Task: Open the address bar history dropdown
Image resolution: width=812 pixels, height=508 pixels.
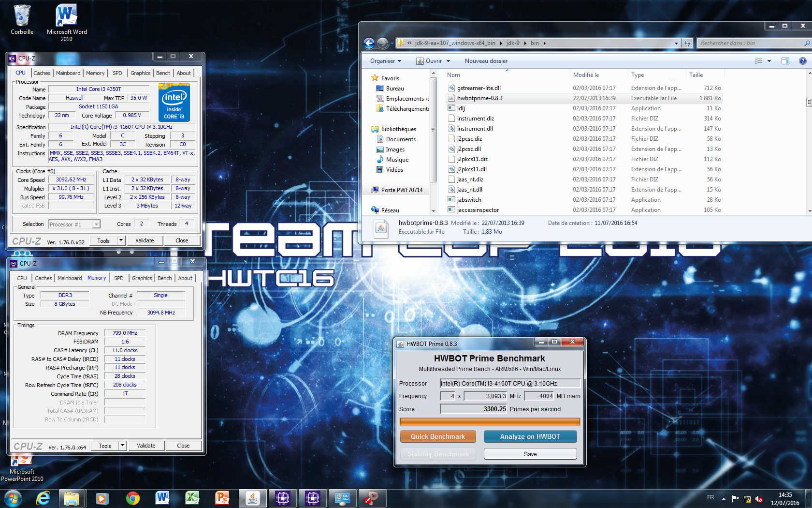Action: [x=676, y=43]
